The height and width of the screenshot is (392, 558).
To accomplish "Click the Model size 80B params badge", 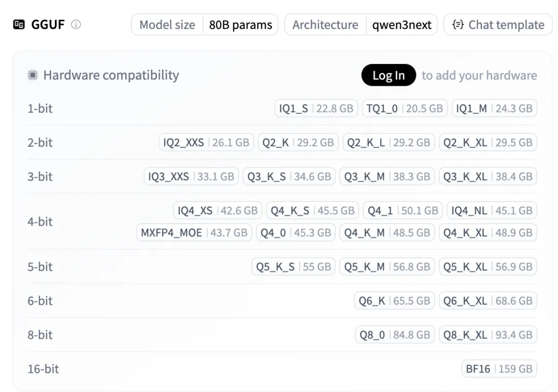I will tap(205, 25).
